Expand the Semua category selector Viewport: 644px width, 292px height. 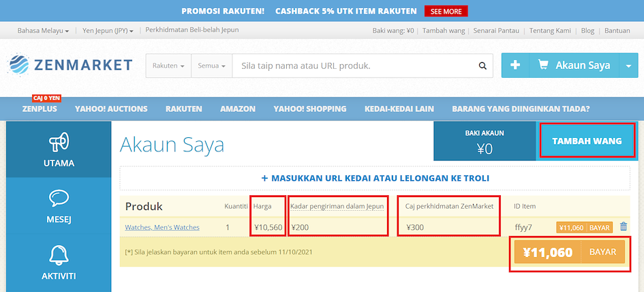coord(211,65)
